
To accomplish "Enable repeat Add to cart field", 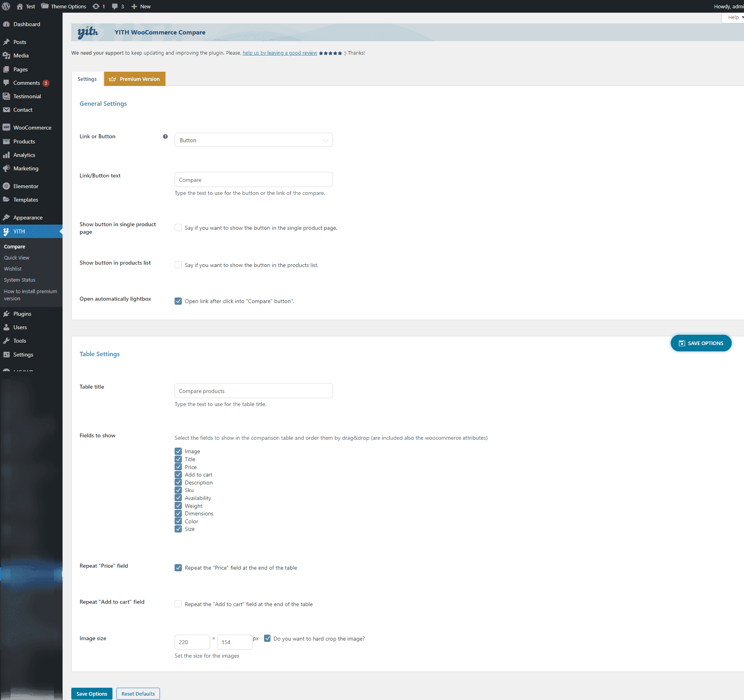I will [x=178, y=604].
